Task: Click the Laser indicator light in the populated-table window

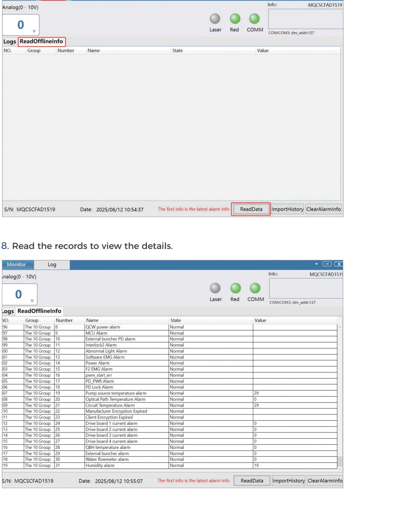Action: 215,288
